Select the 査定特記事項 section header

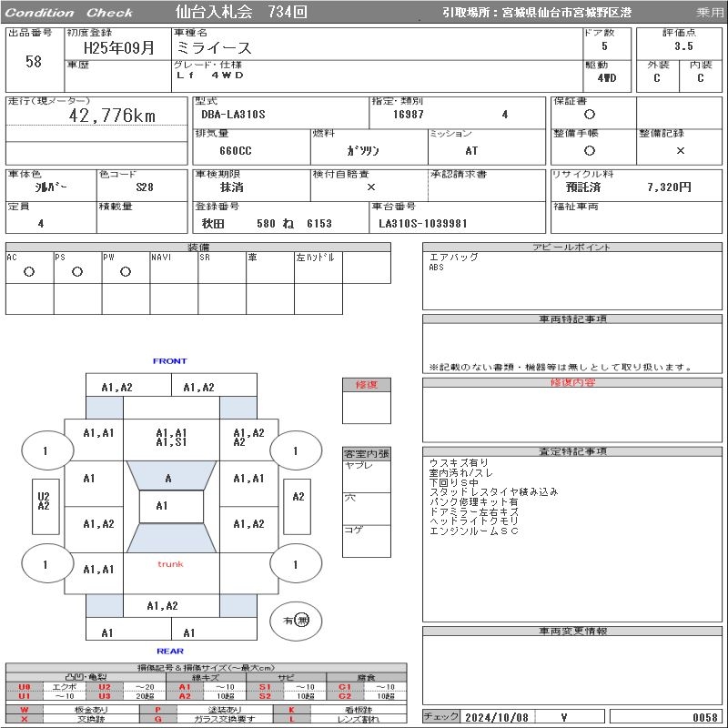click(x=572, y=452)
